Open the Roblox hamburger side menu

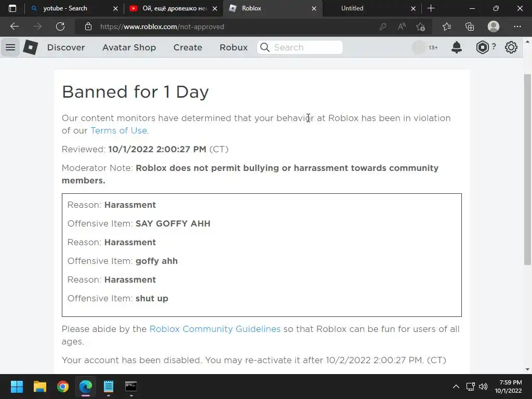click(10, 47)
